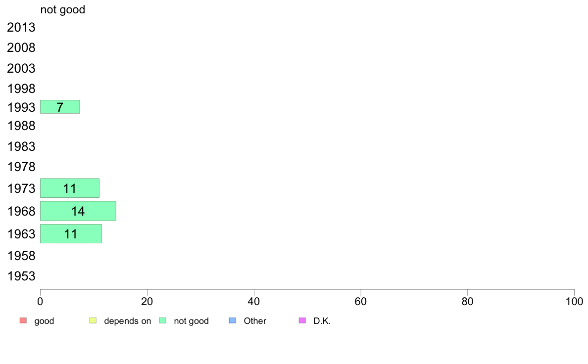Click the yellow 'depends on' legend swatch
The image size is (588, 364).
[x=93, y=320]
